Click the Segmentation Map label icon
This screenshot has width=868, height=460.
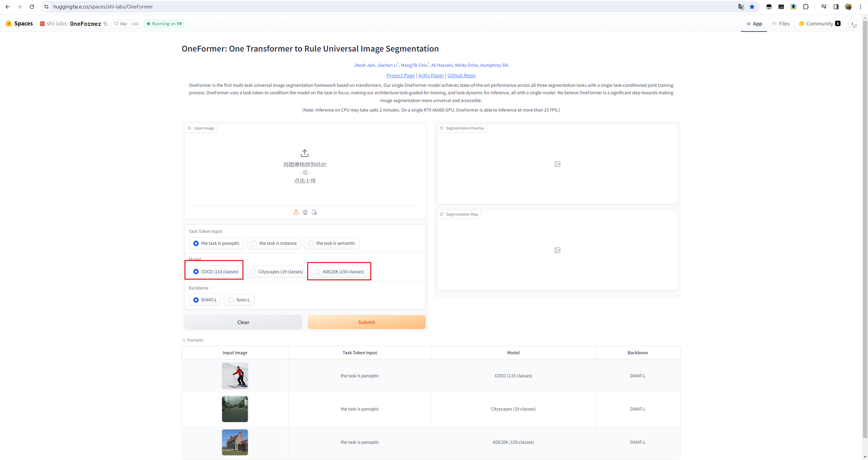click(442, 214)
